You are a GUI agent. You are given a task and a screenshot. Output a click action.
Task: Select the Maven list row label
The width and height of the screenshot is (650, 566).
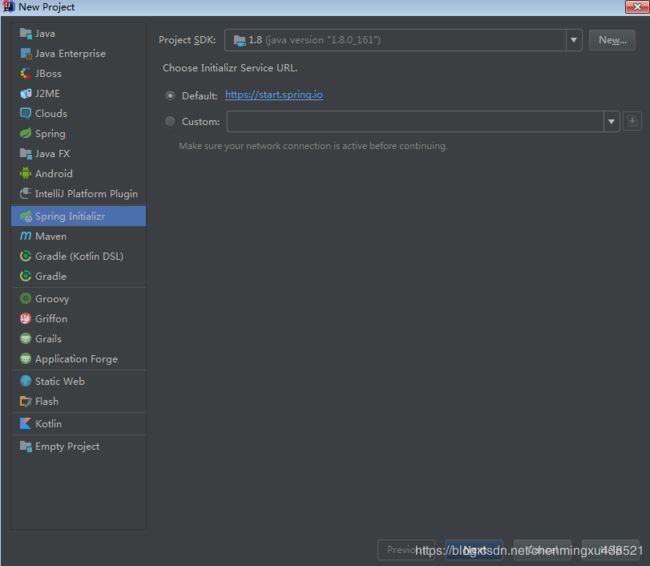(51, 236)
